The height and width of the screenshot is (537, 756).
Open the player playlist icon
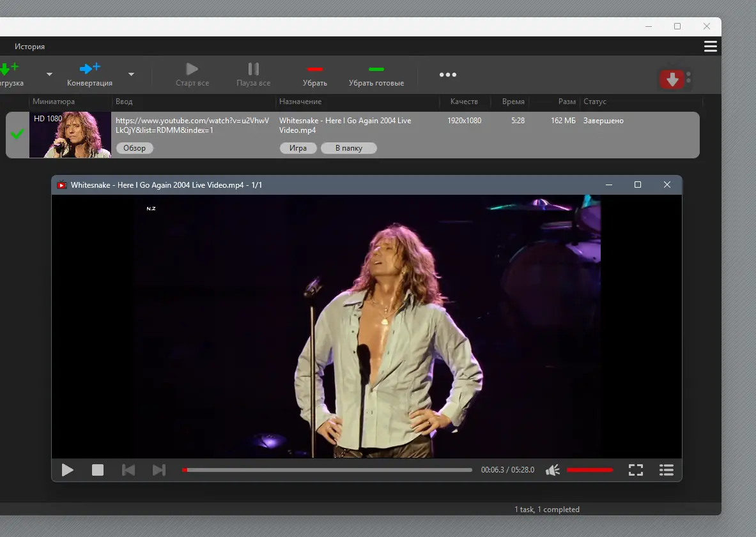pos(666,471)
